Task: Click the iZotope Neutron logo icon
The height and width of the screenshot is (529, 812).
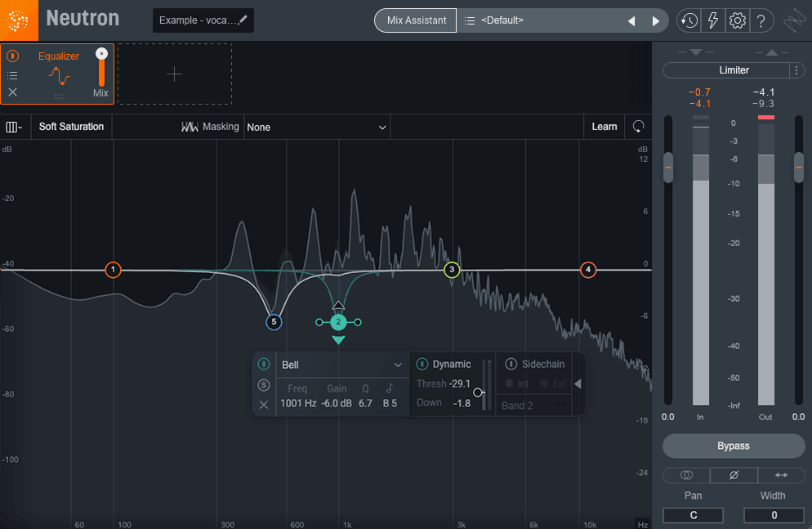Action: point(19,20)
